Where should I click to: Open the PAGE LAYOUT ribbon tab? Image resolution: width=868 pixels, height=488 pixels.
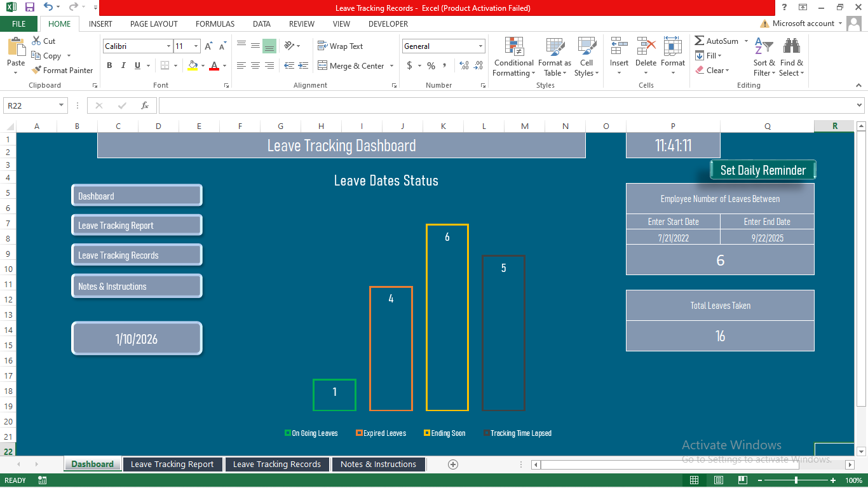154,24
